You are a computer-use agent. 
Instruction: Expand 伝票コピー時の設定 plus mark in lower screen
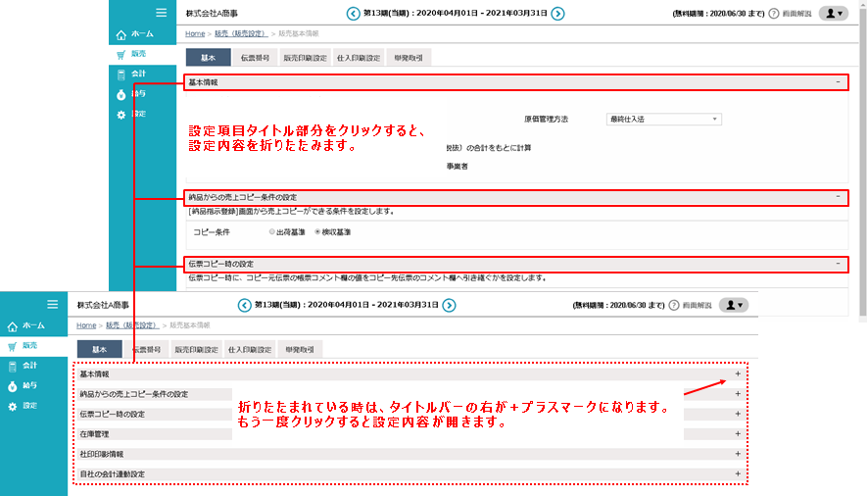(x=738, y=414)
